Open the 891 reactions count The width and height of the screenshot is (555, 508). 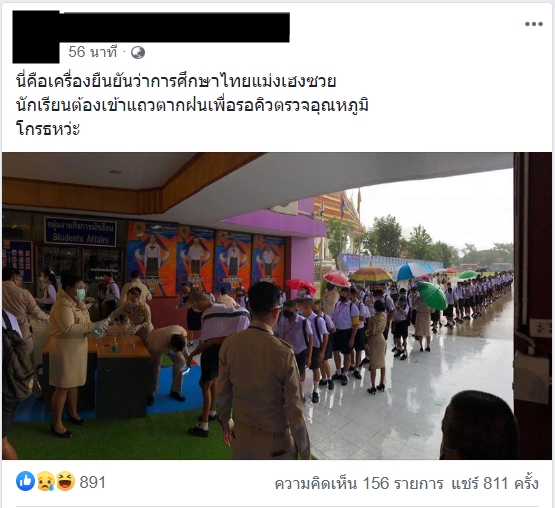[x=92, y=482]
